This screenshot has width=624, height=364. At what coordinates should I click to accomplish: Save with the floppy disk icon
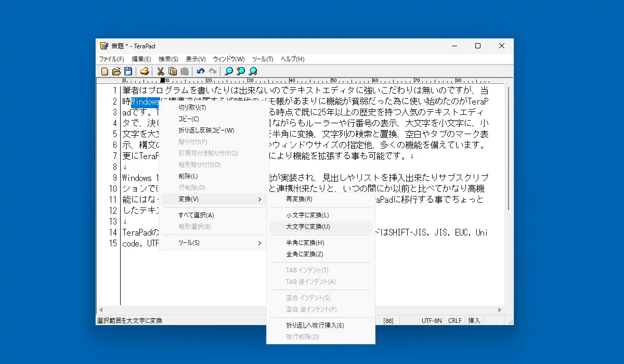coord(128,71)
